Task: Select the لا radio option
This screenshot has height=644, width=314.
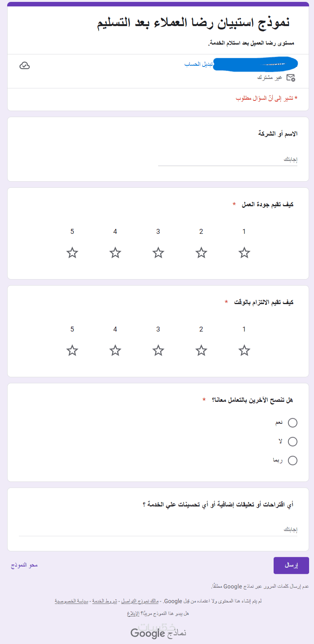Action: pyautogui.click(x=292, y=442)
